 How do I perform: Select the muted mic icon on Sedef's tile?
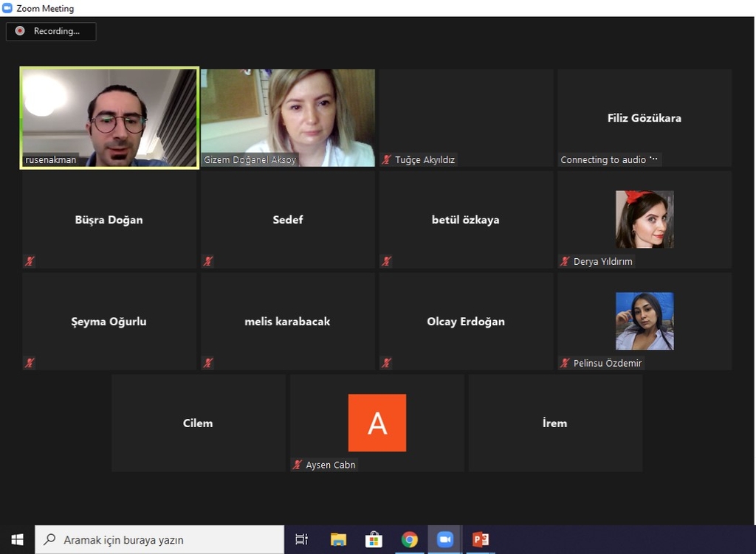pyautogui.click(x=208, y=261)
